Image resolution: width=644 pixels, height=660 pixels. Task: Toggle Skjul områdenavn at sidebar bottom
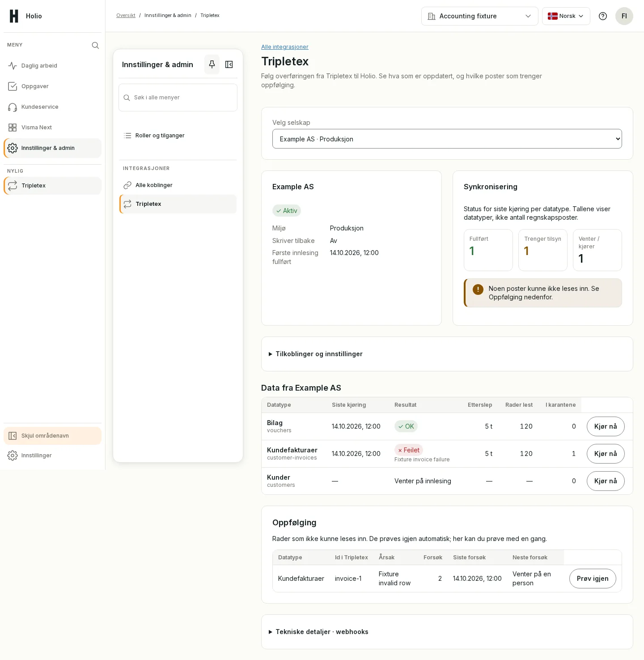[x=52, y=436]
